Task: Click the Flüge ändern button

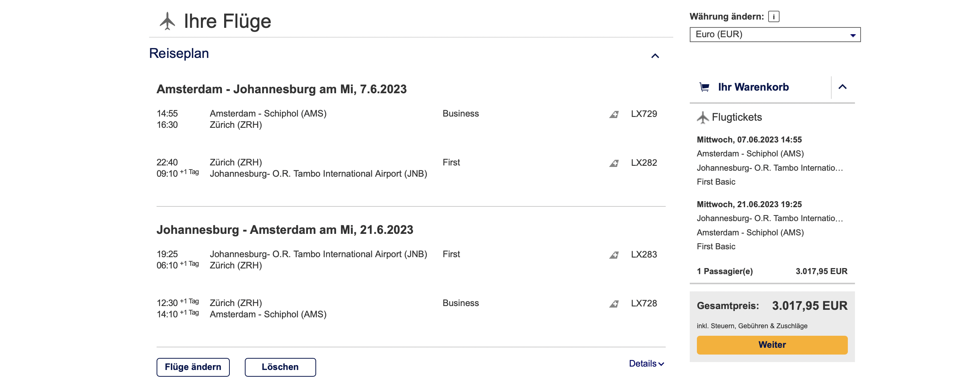Action: [193, 367]
